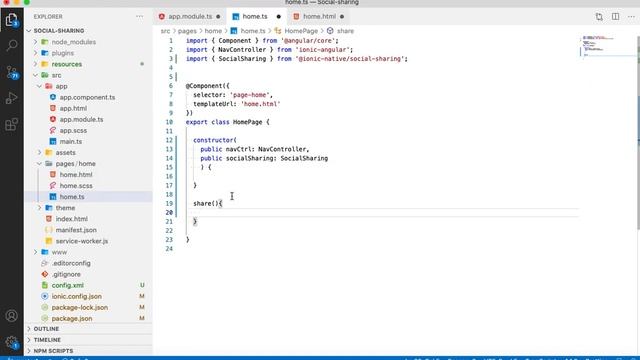The height and width of the screenshot is (360, 640).
Task: Click the home breadcrumb segment
Action: tap(213, 31)
